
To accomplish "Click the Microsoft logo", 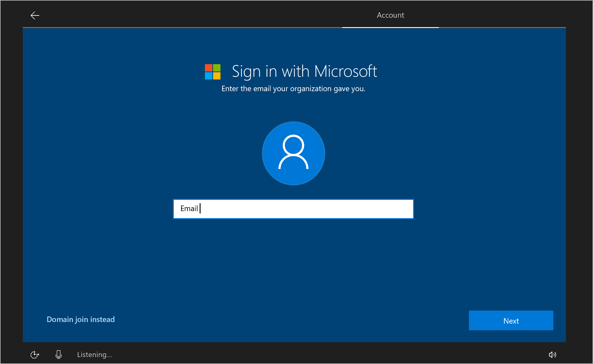I will [x=213, y=72].
